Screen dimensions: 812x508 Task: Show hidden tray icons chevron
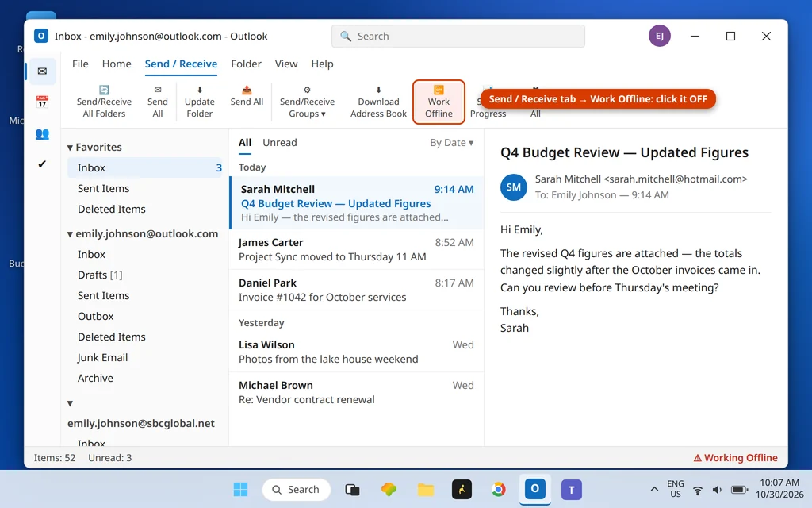click(654, 489)
